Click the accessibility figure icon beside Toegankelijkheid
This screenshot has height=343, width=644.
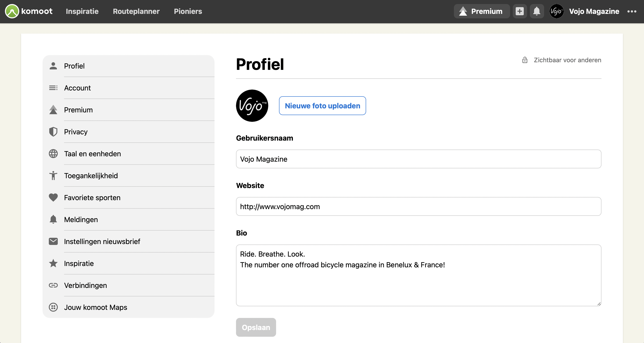coord(53,176)
